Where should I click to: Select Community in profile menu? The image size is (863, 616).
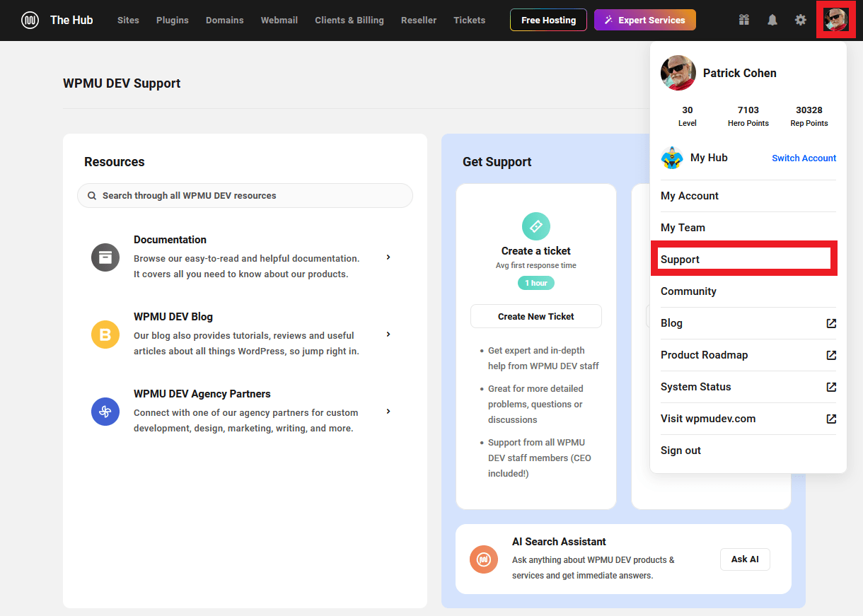748,291
